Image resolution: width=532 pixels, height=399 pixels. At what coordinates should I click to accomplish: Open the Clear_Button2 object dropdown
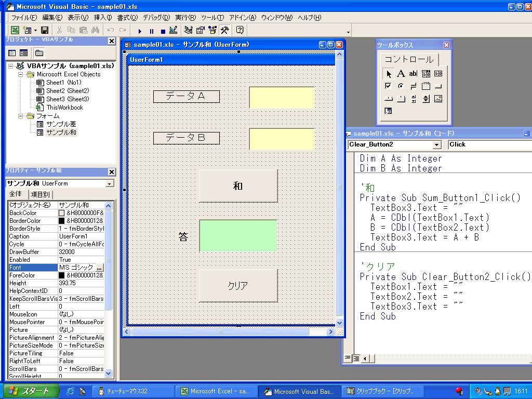(x=436, y=144)
